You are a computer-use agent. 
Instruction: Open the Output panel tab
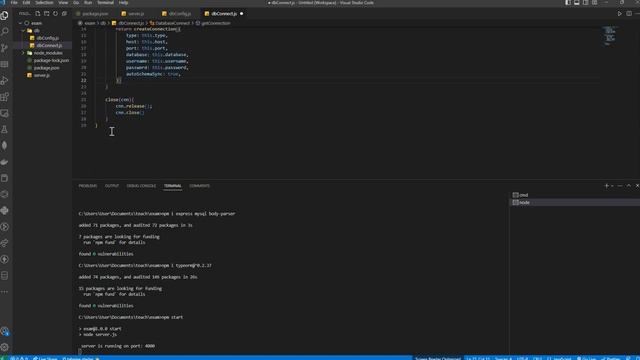[x=112, y=186]
